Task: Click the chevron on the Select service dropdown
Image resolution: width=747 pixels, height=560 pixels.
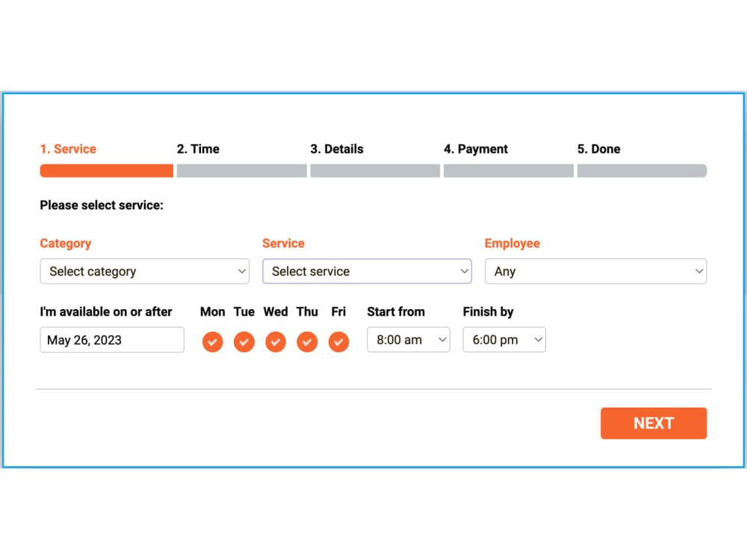Action: pos(465,271)
